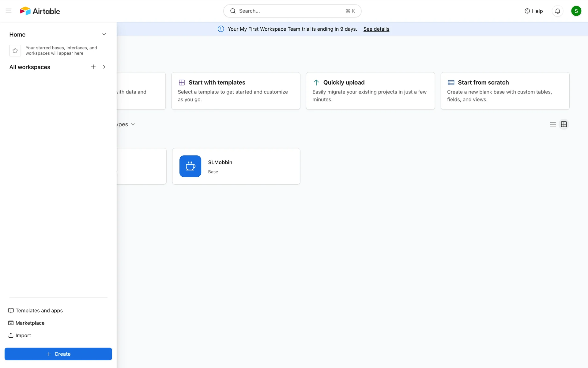Follow the See details link
Screen dimensions: 588x368
pos(376,29)
